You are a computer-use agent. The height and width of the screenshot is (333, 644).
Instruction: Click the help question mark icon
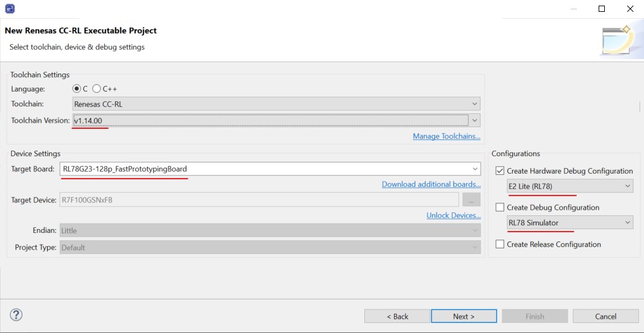pos(16,315)
